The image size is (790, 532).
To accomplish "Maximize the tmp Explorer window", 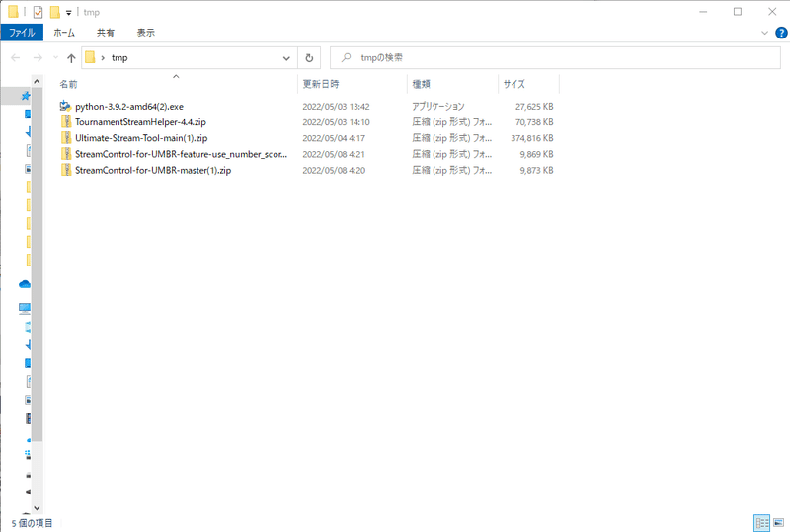I will click(x=738, y=12).
